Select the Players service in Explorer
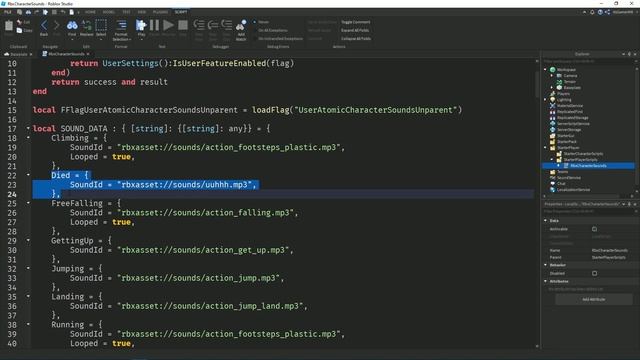 click(x=563, y=93)
